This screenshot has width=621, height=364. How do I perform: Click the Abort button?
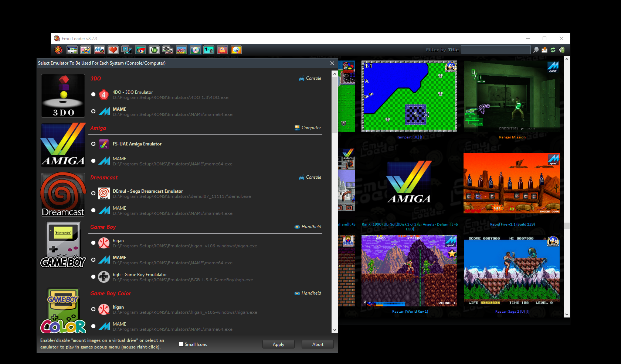coord(318,344)
